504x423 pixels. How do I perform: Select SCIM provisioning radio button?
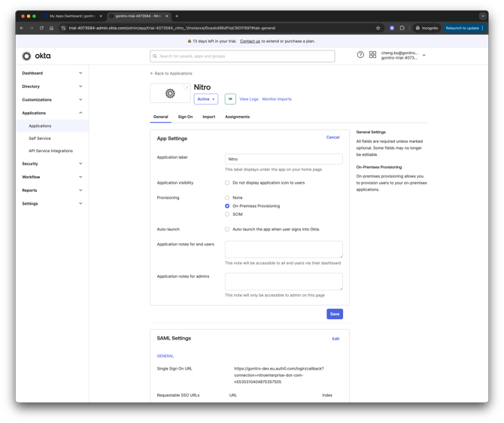(x=227, y=215)
